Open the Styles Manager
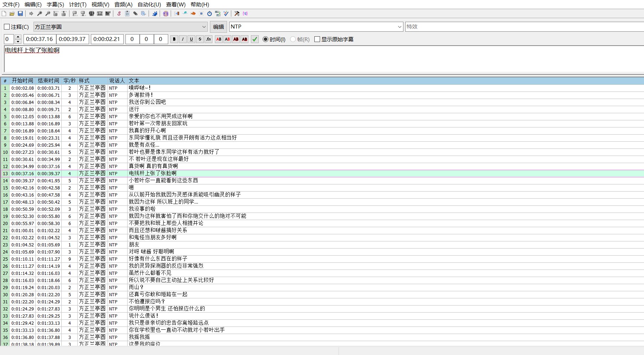644x355 pixels. click(x=119, y=14)
